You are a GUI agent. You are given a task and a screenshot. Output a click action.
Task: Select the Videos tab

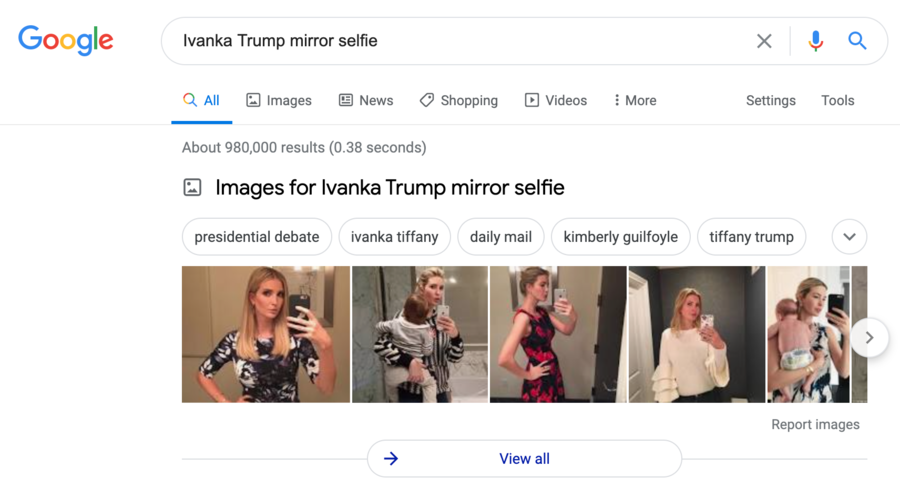pyautogui.click(x=555, y=100)
